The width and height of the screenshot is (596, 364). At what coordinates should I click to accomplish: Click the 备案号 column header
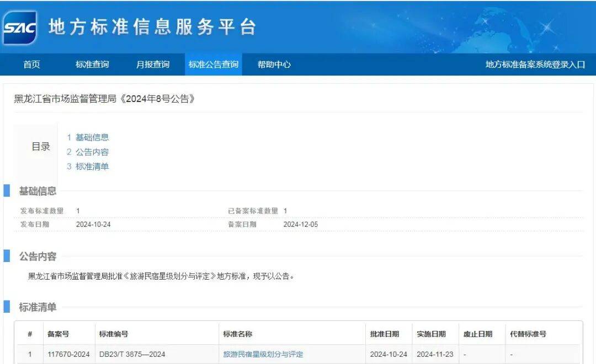coord(58,334)
